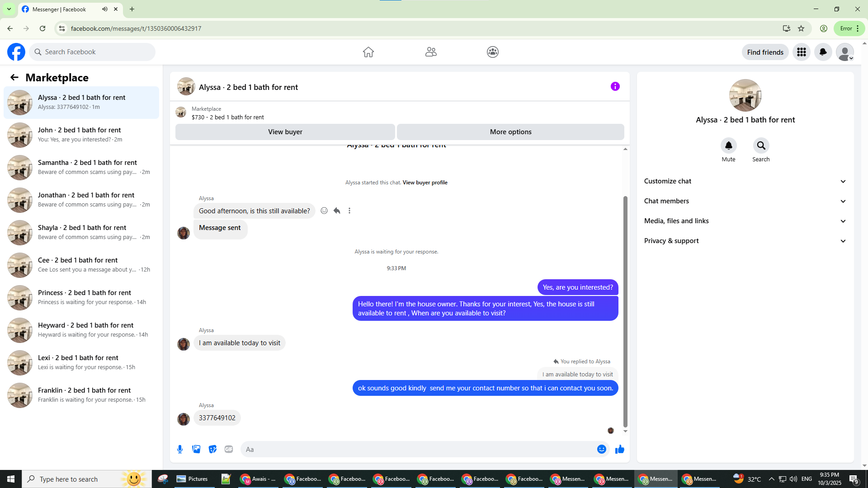Open the emoji picker in message box
The image size is (868, 488).
pyautogui.click(x=602, y=449)
